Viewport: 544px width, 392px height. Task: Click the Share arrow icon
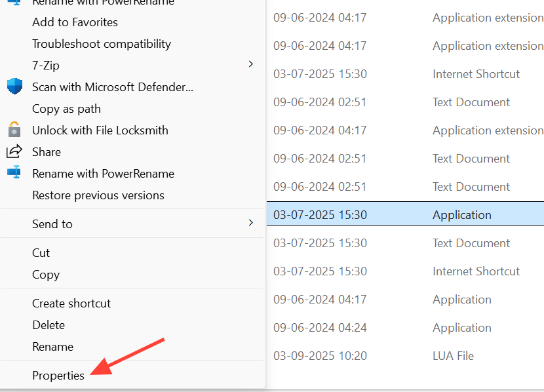(x=14, y=151)
